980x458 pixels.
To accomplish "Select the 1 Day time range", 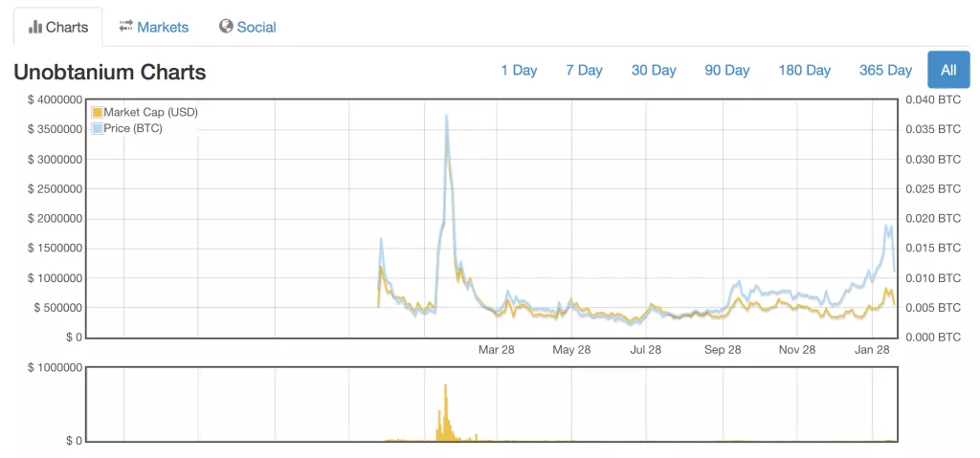I will tap(519, 70).
